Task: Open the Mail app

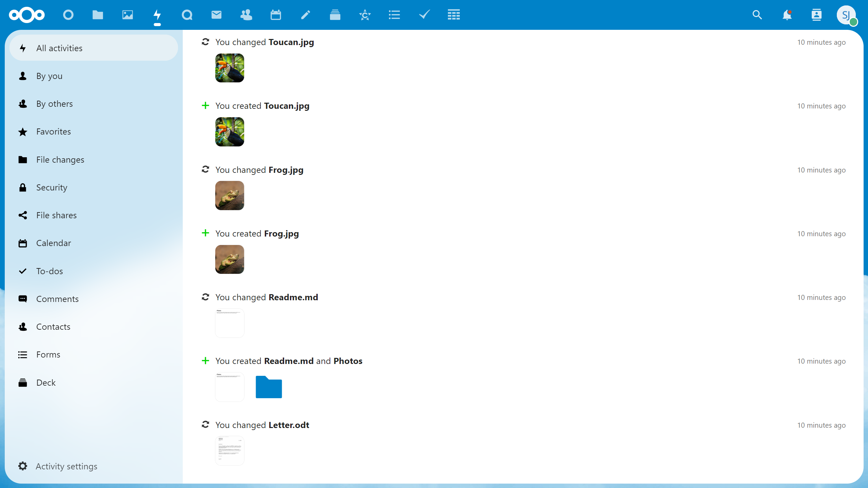Action: tap(216, 15)
